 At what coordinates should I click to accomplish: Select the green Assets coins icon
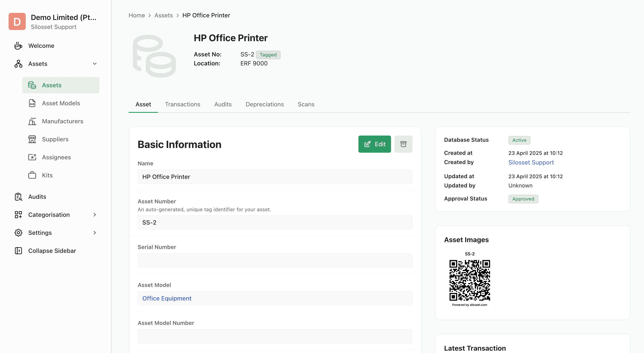pos(32,85)
